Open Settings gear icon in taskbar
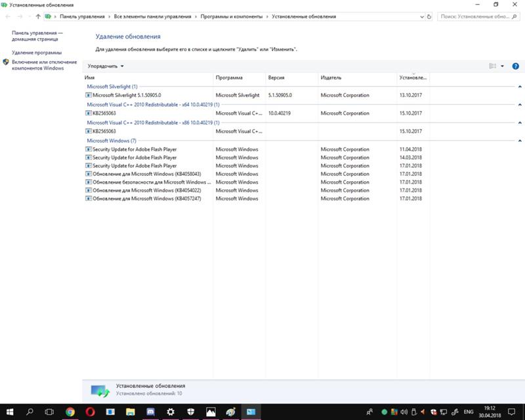Screen dimensions: 525x420 click(171, 411)
